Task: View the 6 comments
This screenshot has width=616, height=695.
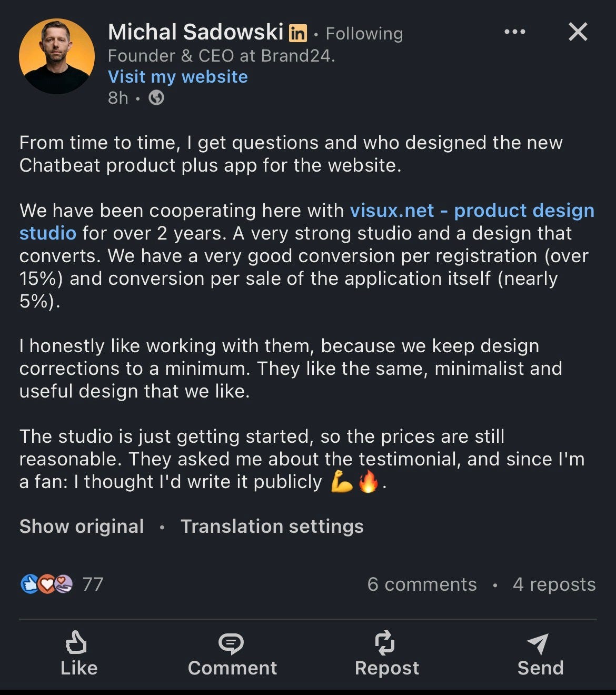Action: (422, 584)
